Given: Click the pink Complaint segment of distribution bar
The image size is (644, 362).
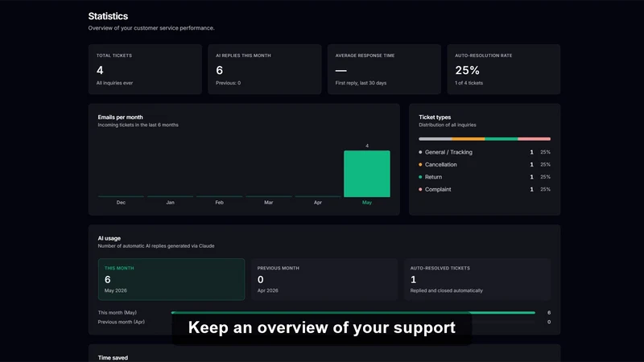Looking at the screenshot, I should pos(534,138).
